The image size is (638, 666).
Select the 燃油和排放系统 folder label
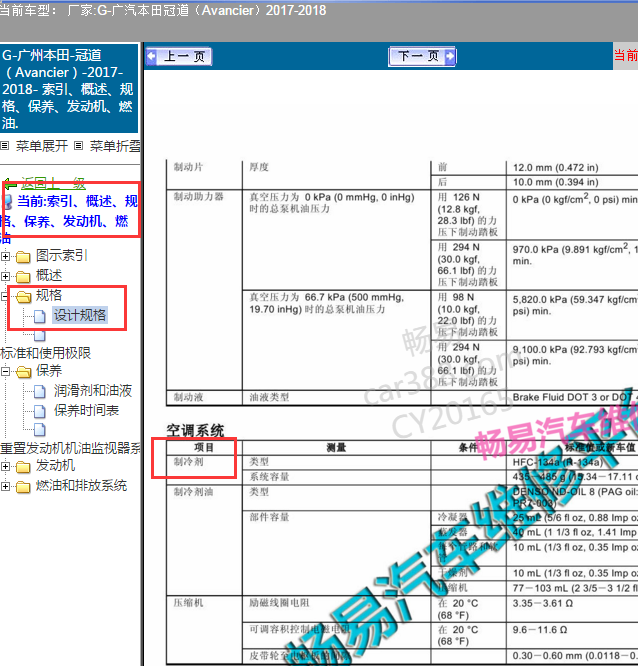(81, 485)
